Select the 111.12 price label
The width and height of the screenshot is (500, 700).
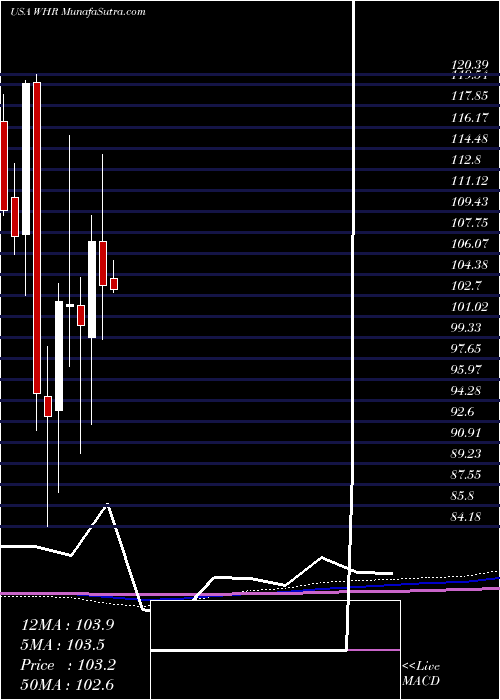pos(470,181)
